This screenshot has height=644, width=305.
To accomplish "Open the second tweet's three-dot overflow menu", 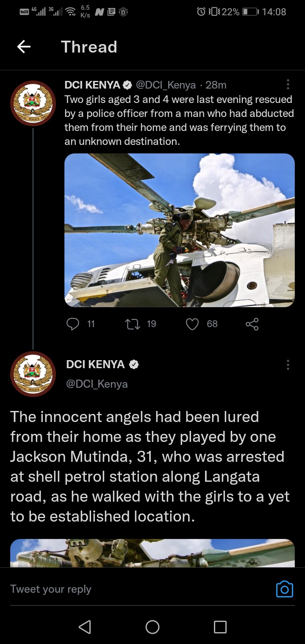I will [x=288, y=365].
